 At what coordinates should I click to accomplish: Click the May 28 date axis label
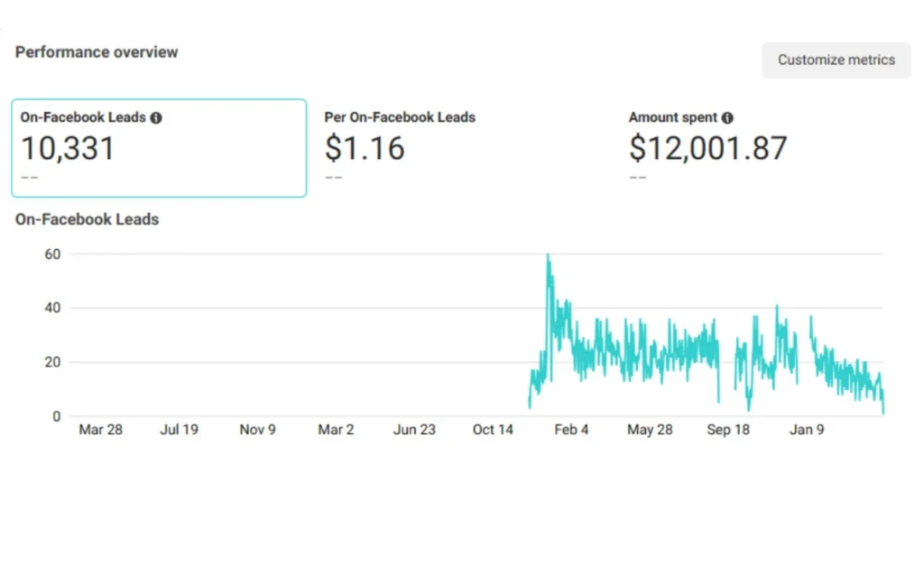(650, 430)
